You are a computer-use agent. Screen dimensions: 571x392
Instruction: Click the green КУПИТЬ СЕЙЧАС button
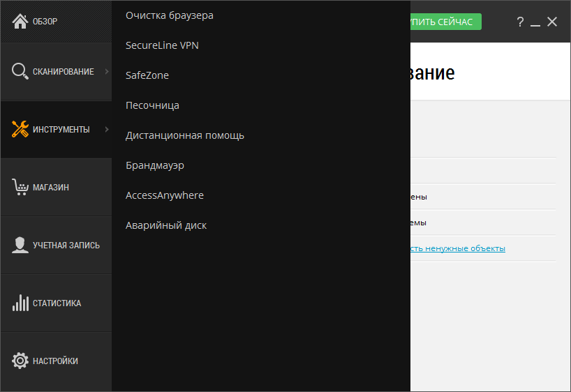coord(446,22)
